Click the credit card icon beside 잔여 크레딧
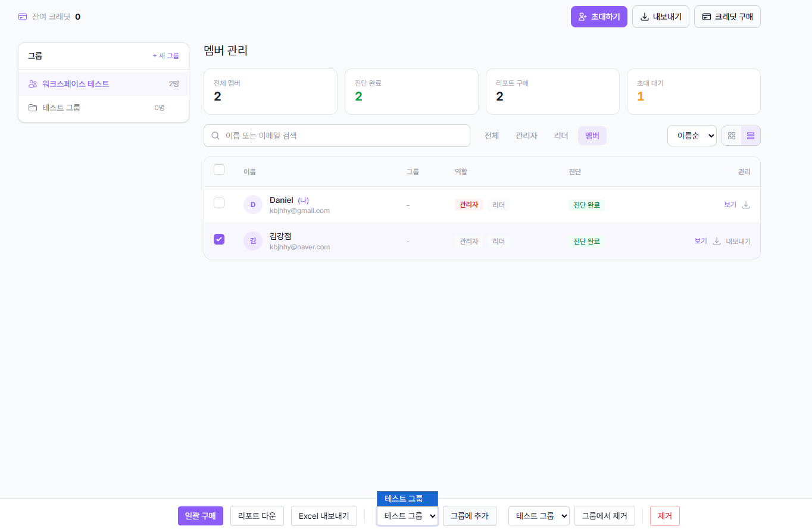 23,17
